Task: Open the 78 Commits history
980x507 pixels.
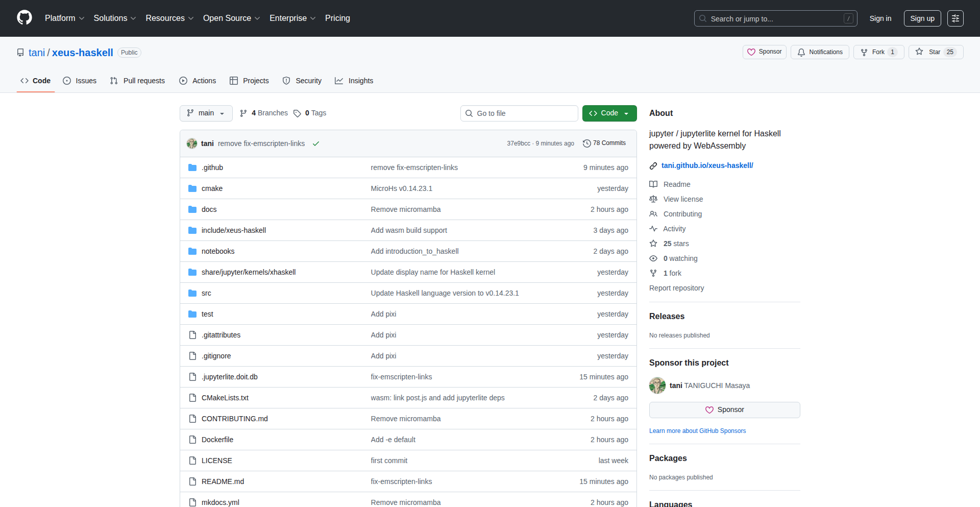Action: [604, 143]
